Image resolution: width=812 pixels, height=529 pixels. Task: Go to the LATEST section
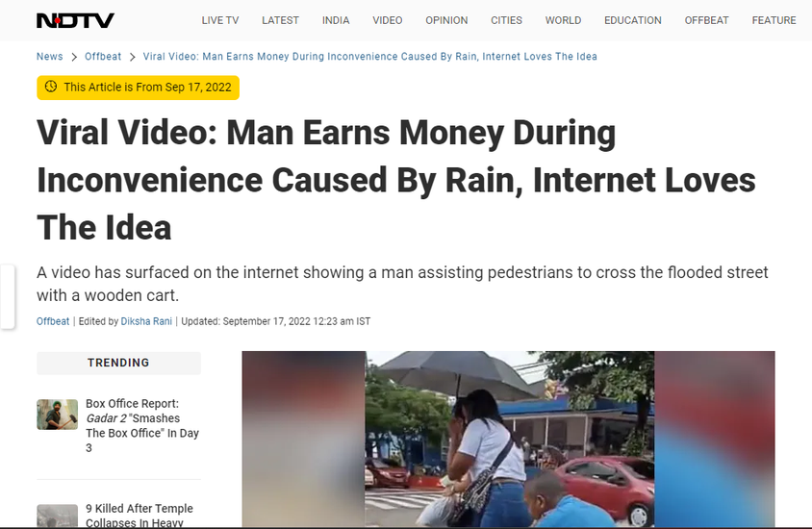click(280, 20)
